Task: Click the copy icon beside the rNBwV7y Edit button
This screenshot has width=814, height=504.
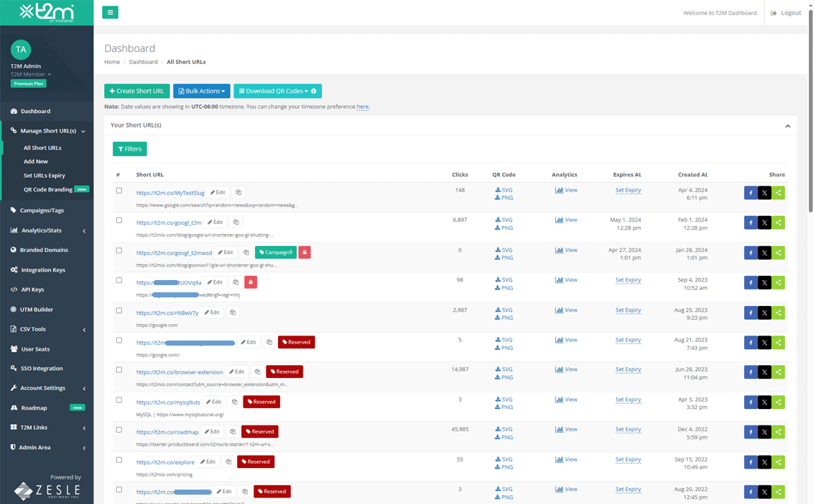Action: (x=233, y=312)
